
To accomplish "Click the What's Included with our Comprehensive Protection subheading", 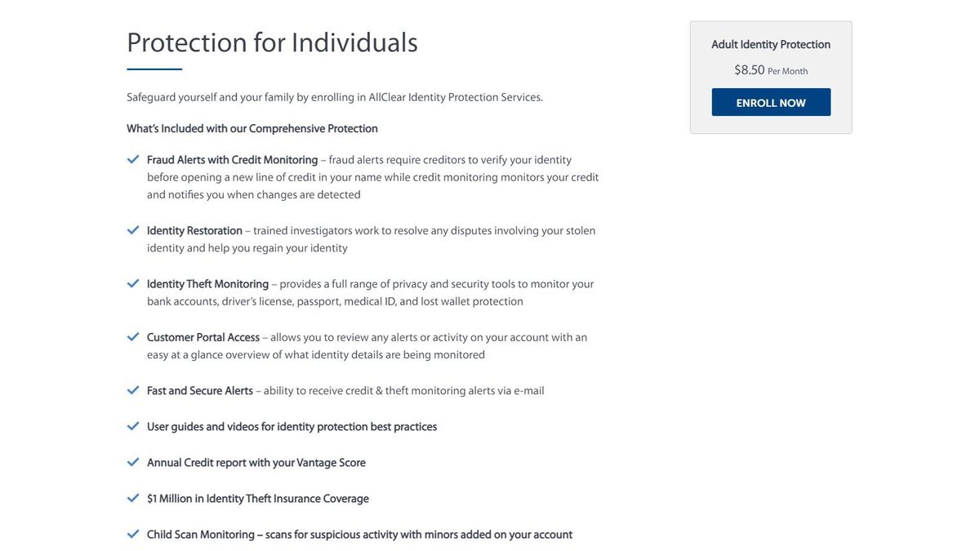I will pyautogui.click(x=252, y=129).
